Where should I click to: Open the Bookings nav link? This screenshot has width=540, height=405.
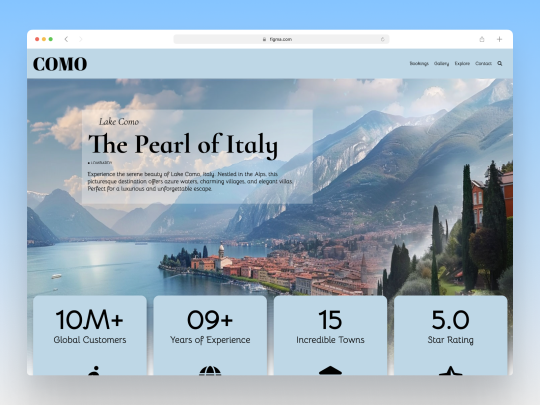[x=419, y=63]
